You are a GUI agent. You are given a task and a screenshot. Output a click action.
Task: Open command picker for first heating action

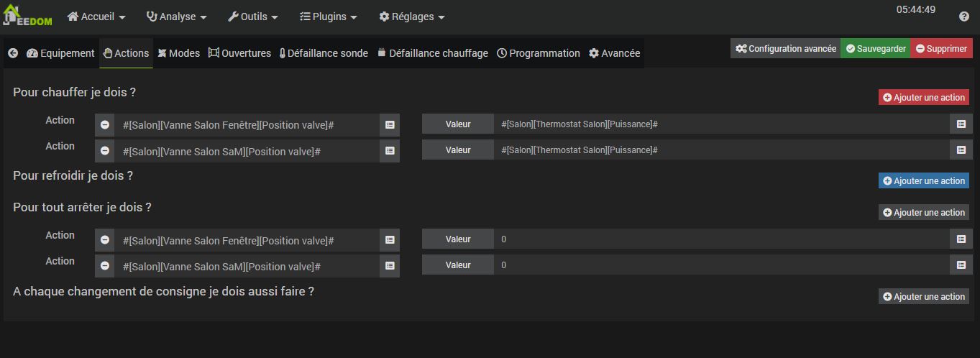tap(390, 125)
